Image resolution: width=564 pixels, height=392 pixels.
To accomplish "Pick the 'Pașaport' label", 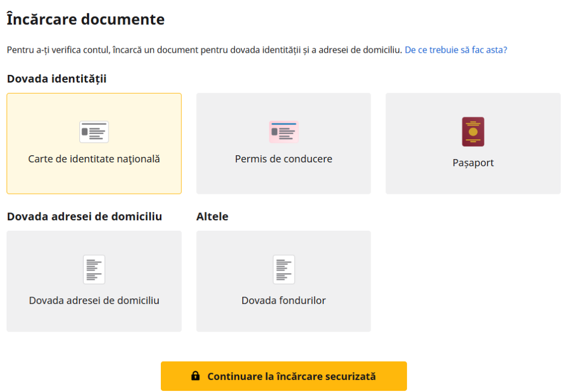I will point(473,163).
